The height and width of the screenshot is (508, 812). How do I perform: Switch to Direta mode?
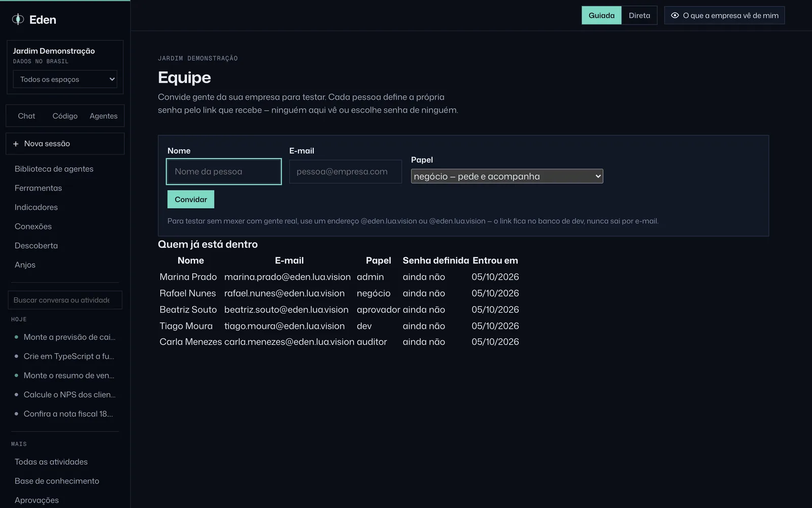pyautogui.click(x=639, y=15)
